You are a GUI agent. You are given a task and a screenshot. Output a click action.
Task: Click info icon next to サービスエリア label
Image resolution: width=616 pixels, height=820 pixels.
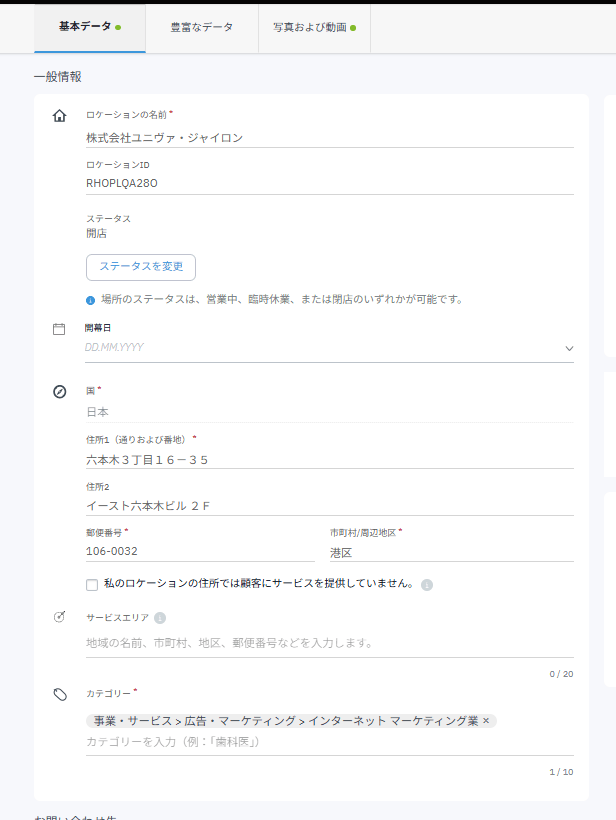click(x=160, y=618)
